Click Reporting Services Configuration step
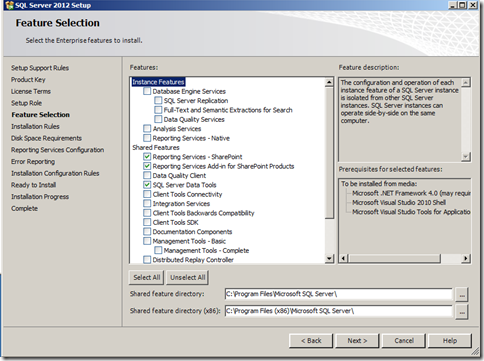Viewport: 484px width, 361px height. point(57,150)
